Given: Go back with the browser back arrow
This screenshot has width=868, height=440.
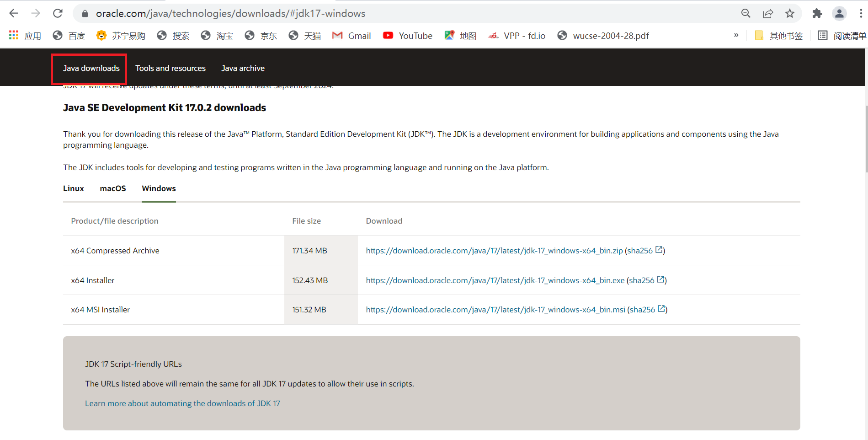Looking at the screenshot, I should coord(14,13).
